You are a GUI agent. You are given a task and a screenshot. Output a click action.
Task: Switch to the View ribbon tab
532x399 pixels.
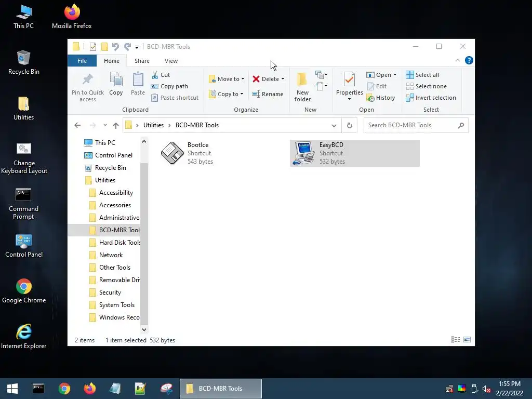coord(171,61)
